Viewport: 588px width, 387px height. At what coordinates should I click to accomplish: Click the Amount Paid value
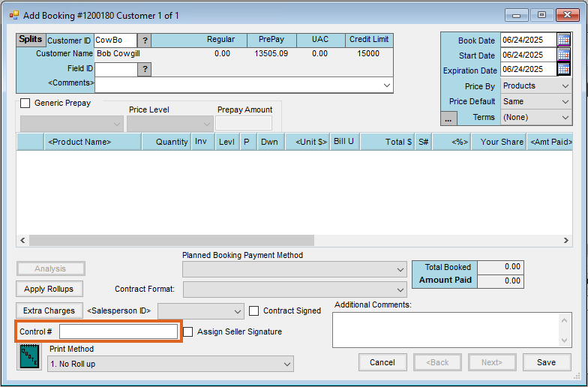[x=501, y=280]
